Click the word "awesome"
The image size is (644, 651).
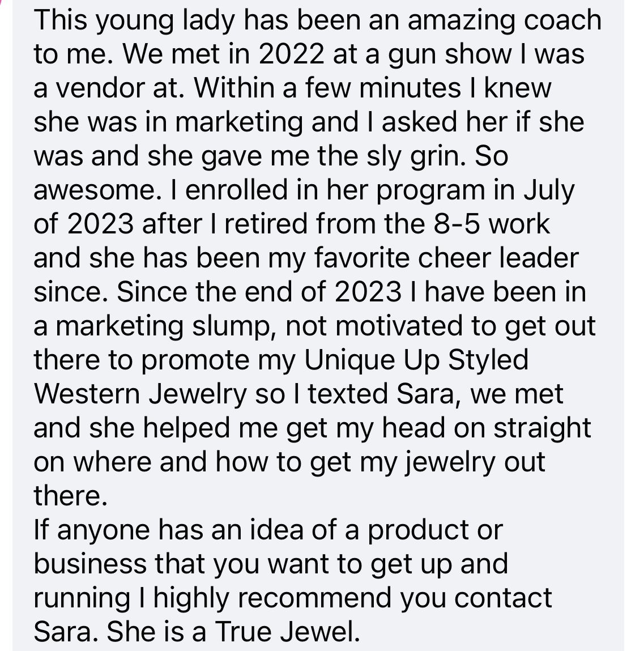[x=94, y=191]
